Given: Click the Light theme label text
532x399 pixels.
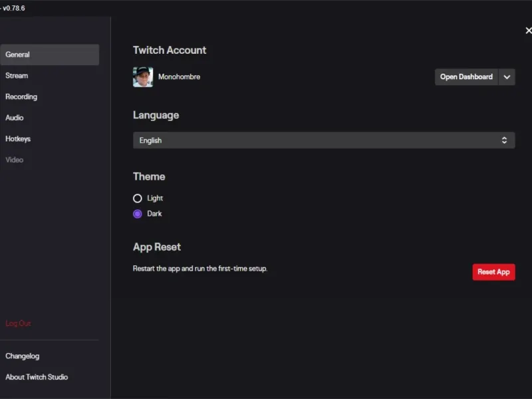Looking at the screenshot, I should click(155, 198).
